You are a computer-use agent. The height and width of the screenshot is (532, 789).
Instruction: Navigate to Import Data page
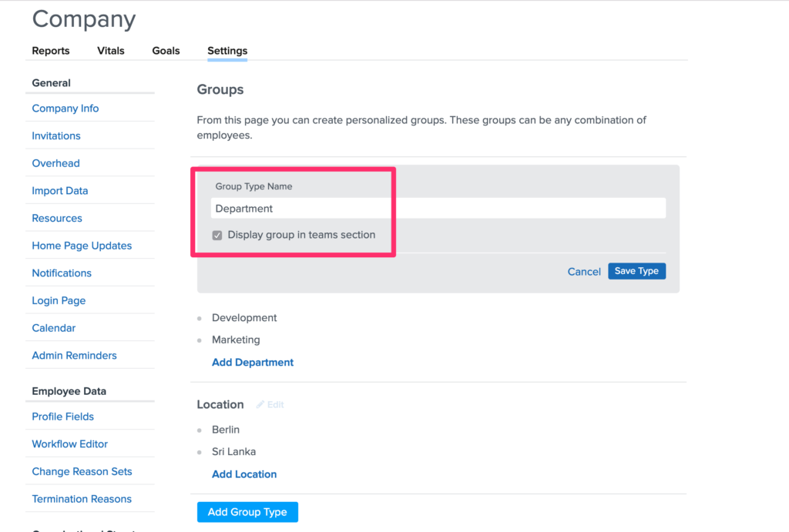60,191
